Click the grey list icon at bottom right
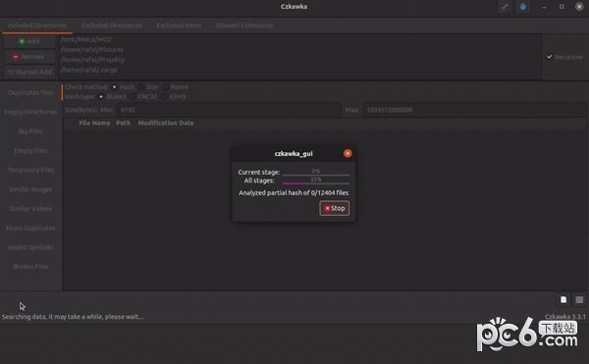Image resolution: width=589 pixels, height=364 pixels. click(579, 300)
